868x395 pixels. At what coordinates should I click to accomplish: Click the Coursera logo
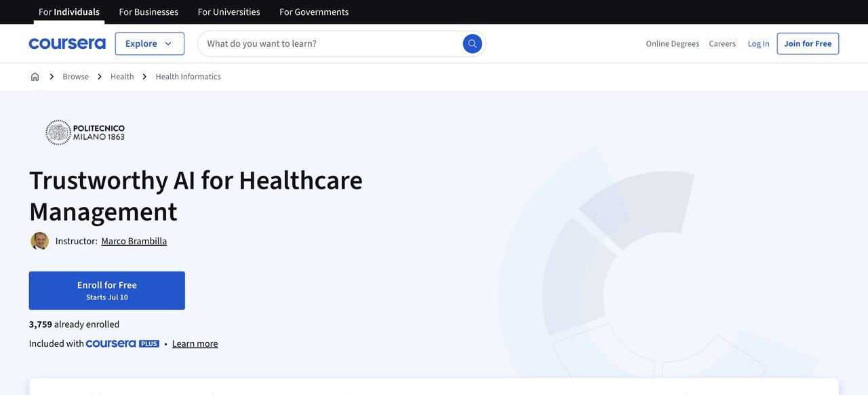tap(67, 43)
